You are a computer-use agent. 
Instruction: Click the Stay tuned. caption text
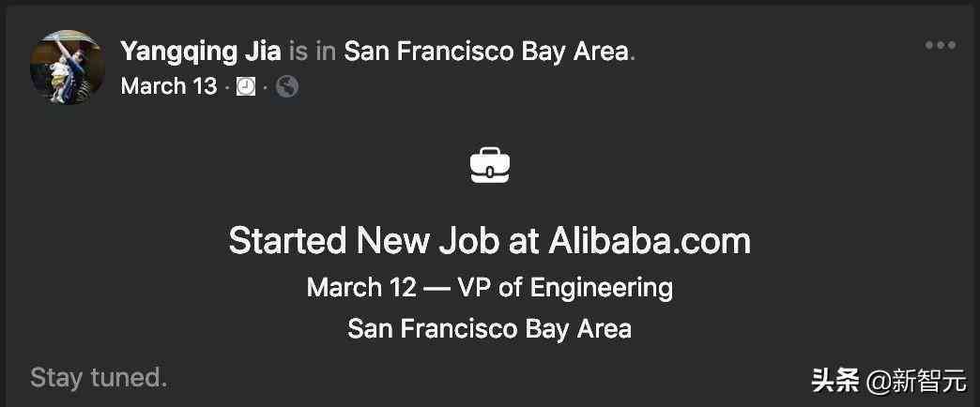pyautogui.click(x=99, y=378)
